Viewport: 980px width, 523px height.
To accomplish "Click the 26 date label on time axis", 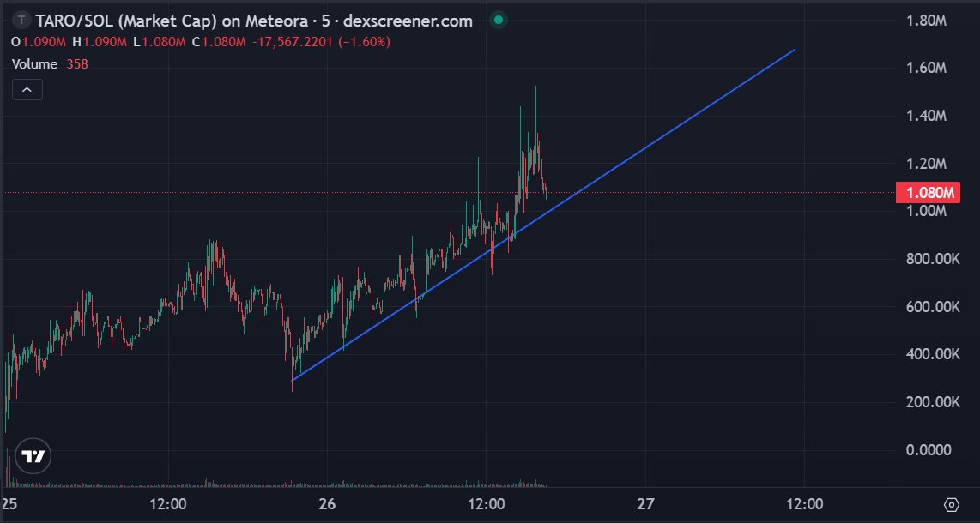I will coord(327,503).
